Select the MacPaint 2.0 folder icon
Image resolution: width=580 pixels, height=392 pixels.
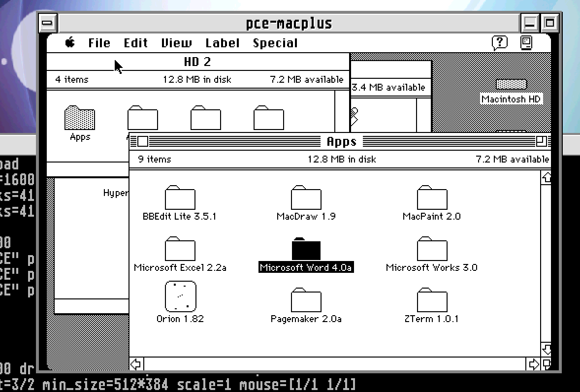(432, 197)
